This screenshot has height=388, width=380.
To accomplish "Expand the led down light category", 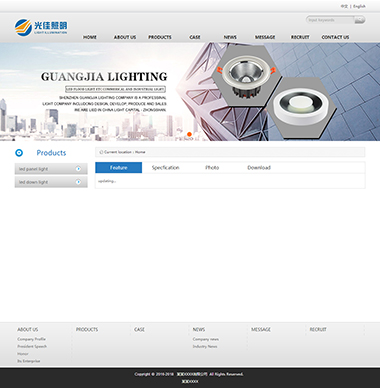I will coord(51,182).
